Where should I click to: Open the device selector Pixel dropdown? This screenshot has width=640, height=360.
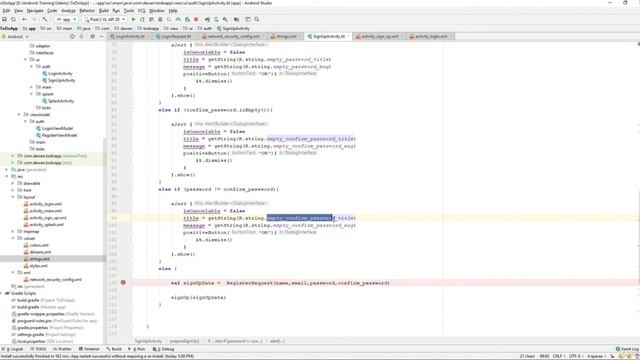(104, 19)
